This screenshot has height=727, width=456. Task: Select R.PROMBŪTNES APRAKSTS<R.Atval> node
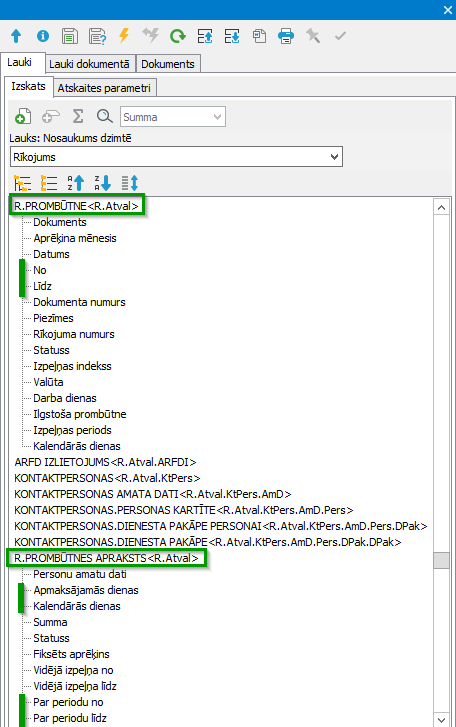pyautogui.click(x=106, y=558)
